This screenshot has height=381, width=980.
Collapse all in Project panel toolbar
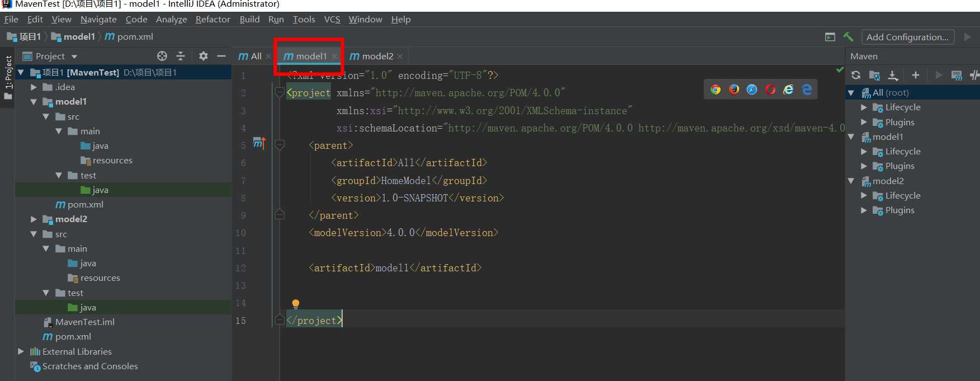[x=181, y=56]
